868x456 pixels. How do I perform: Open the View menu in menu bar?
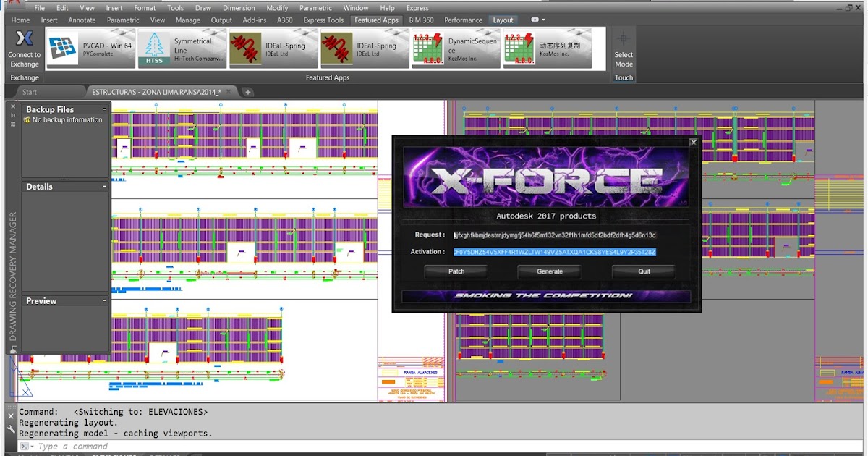[x=87, y=8]
